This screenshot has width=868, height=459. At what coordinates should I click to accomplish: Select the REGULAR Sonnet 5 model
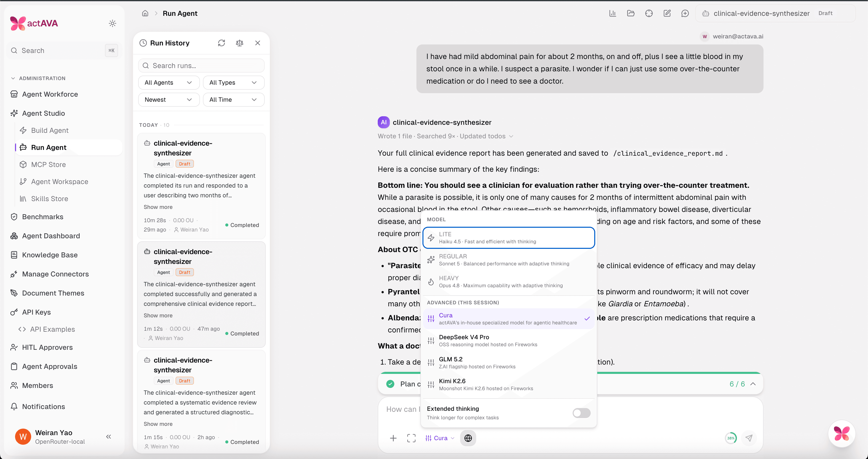pos(508,260)
